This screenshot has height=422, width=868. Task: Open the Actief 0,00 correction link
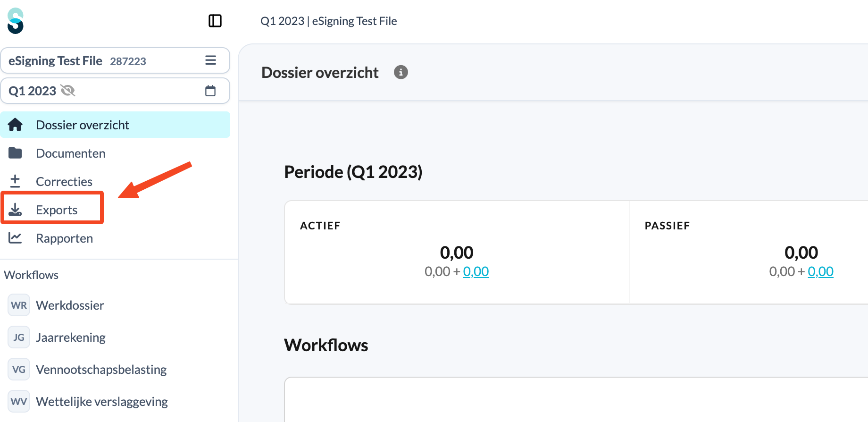(476, 271)
